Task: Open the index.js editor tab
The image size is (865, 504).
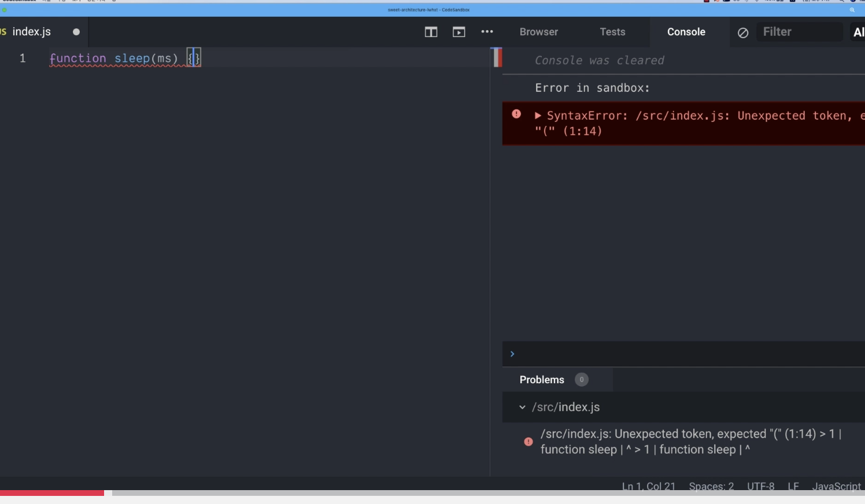Action: point(32,32)
